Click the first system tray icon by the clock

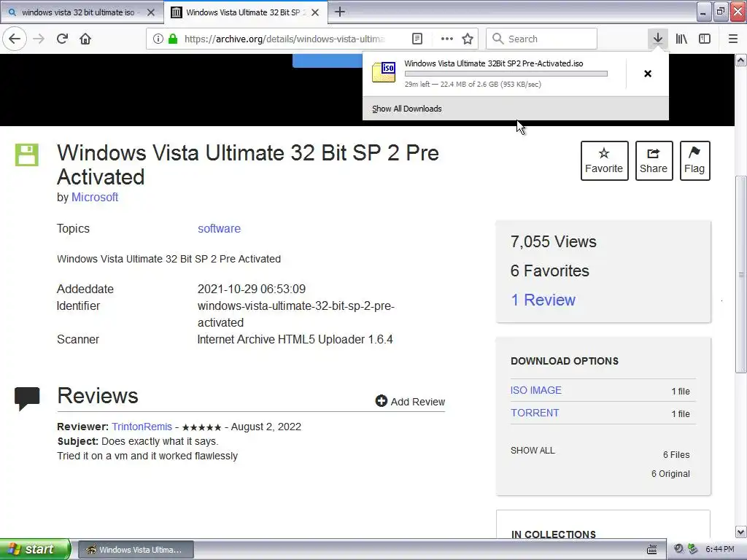tap(679, 549)
